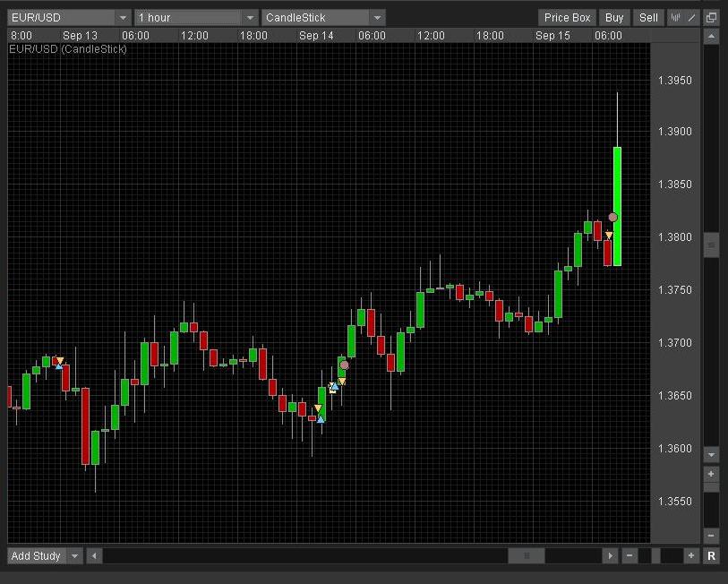Zoom out horizontally with bottom minus button
The height and width of the screenshot is (584, 728).
630,556
